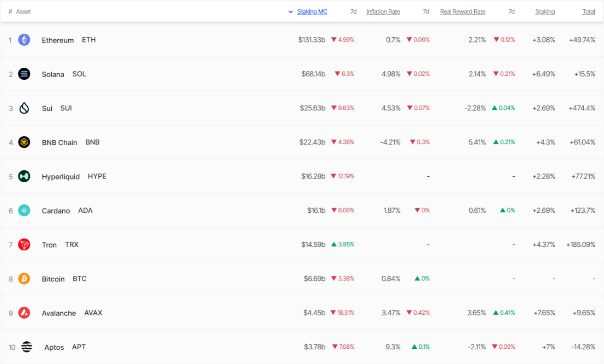Sort by Inflation Rate column header

pyautogui.click(x=383, y=12)
